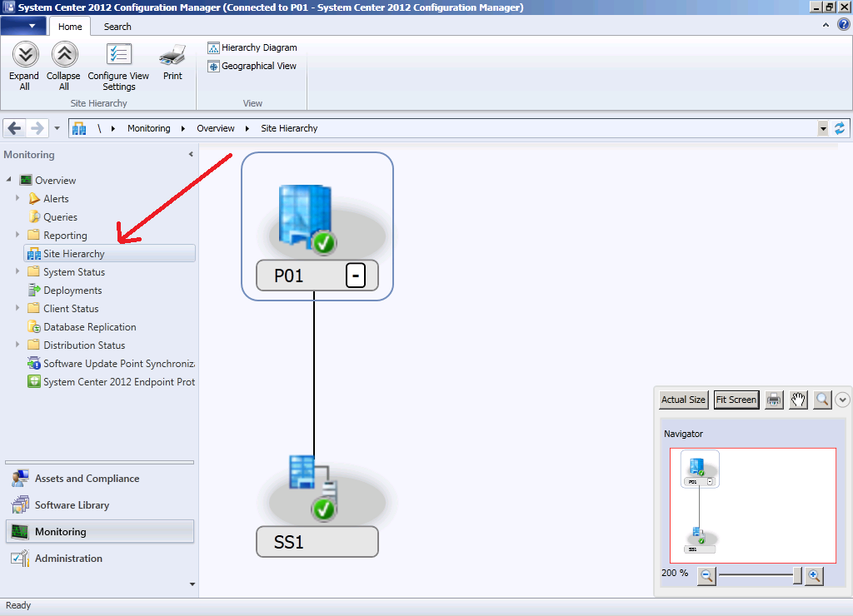Collapse the P01 site node
The width and height of the screenshot is (853, 616).
point(355,276)
